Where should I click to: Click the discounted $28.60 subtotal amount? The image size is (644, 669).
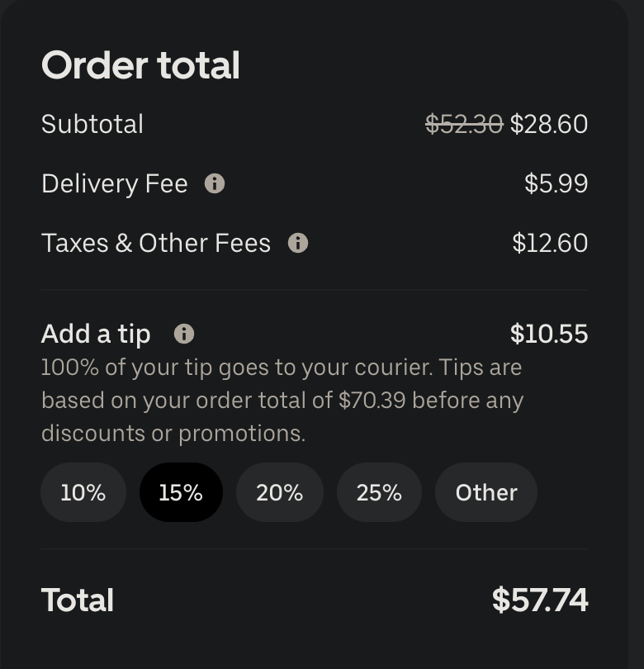[549, 125]
